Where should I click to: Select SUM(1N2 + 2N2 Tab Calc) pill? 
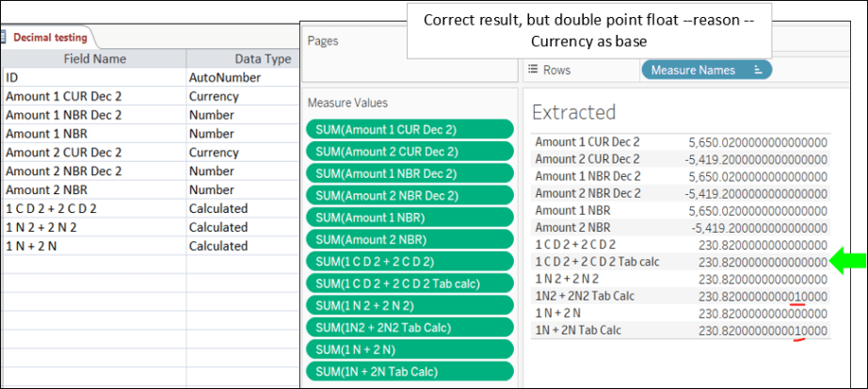[x=410, y=327]
